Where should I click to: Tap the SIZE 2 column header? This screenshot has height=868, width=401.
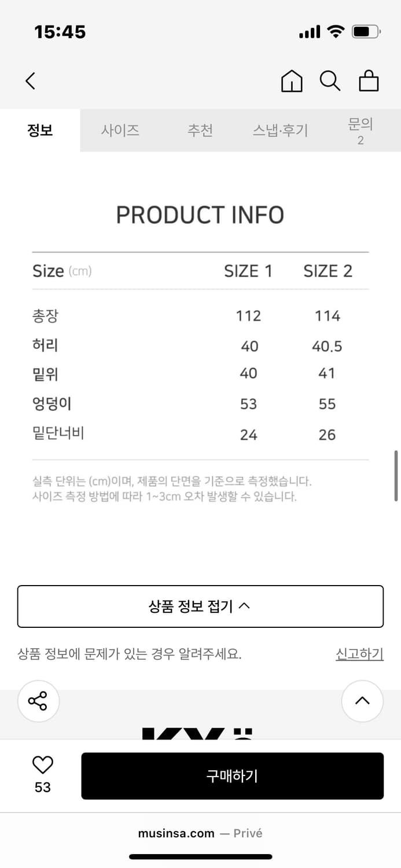[328, 271]
